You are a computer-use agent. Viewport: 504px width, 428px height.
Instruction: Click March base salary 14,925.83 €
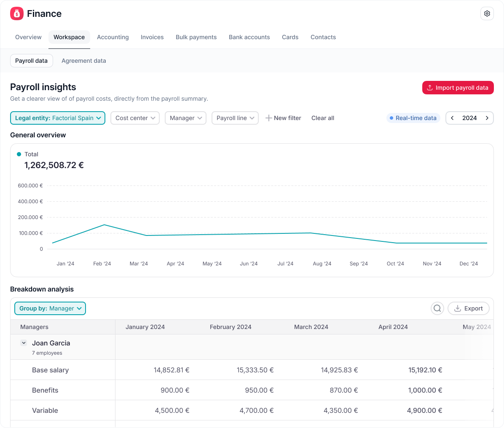339,370
